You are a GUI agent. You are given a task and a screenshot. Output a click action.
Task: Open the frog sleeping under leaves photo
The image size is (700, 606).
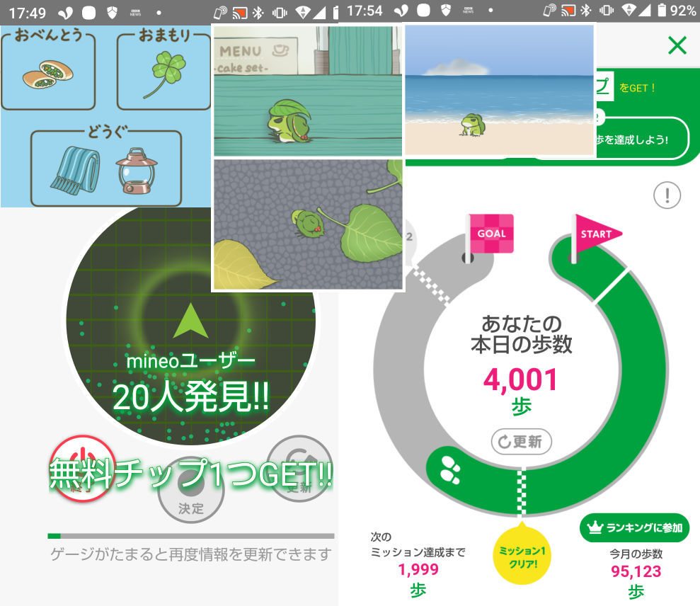[307, 224]
